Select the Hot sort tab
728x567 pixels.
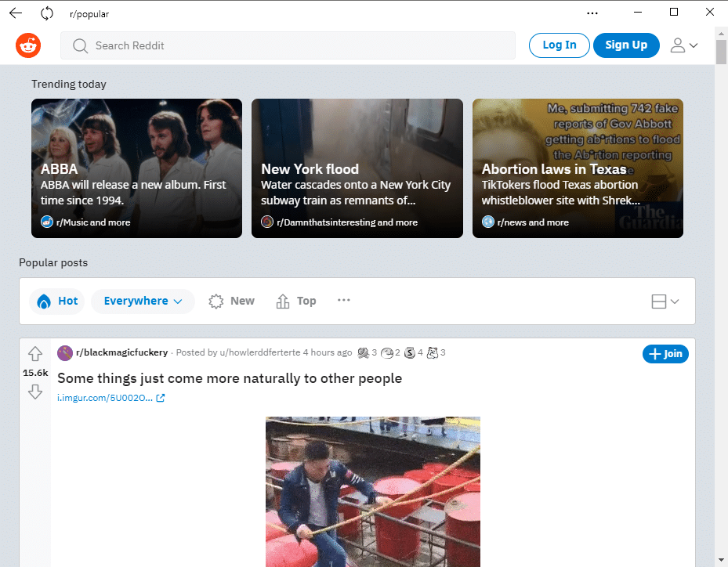pyautogui.click(x=57, y=302)
